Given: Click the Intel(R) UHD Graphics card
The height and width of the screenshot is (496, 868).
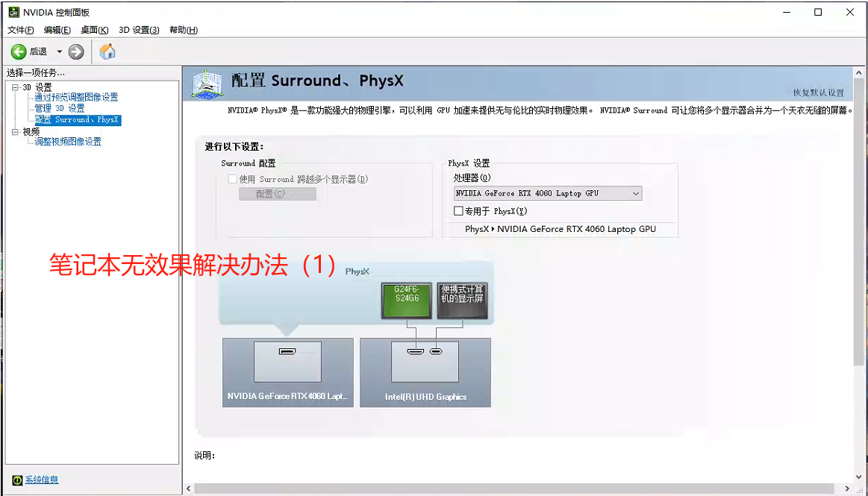Looking at the screenshot, I should coord(425,373).
